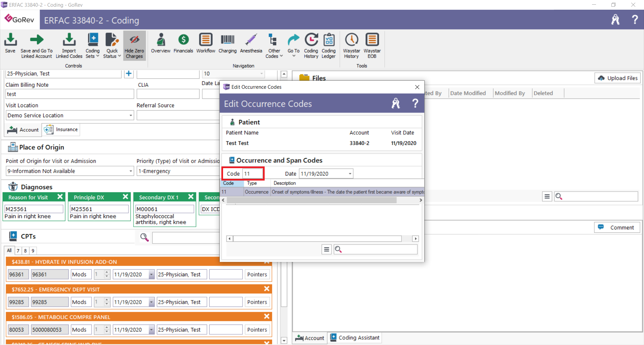Click the Code input field in dialog
Screen dimensions: 644x345
(x=253, y=174)
